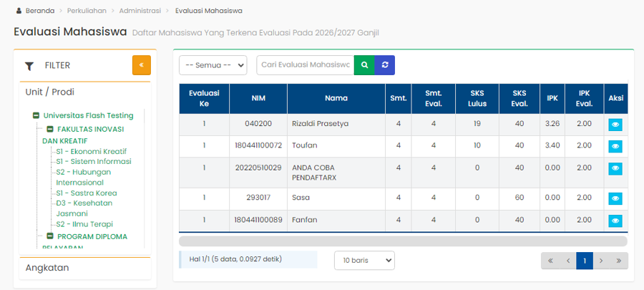Collapse the filter panel with orange button
This screenshot has height=290, width=644.
(141, 65)
